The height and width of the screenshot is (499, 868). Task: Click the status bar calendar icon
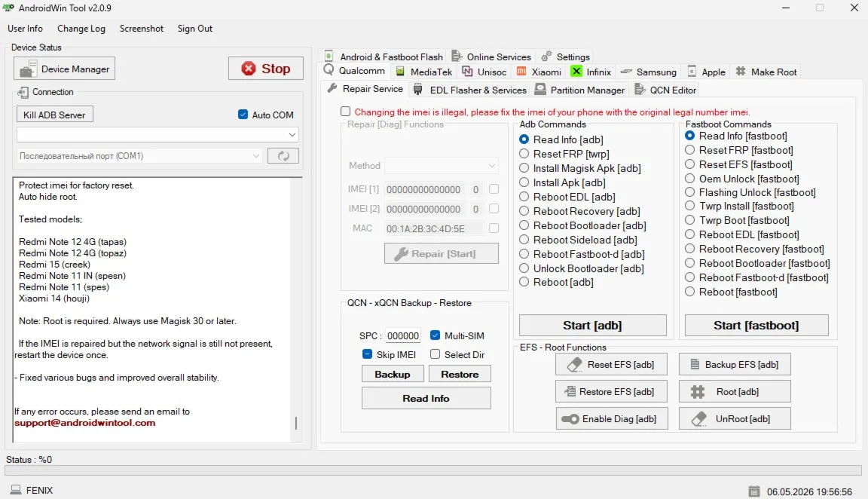pyautogui.click(x=754, y=491)
